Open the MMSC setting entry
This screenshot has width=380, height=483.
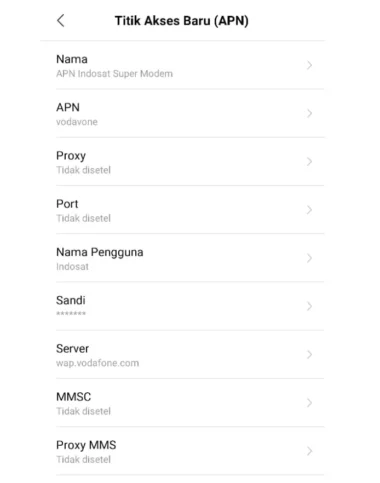pos(190,403)
